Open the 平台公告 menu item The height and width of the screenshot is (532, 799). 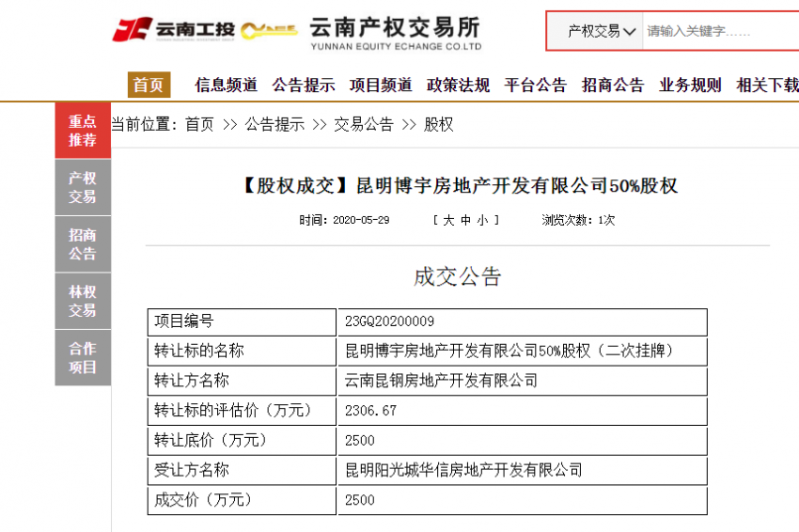pos(536,86)
